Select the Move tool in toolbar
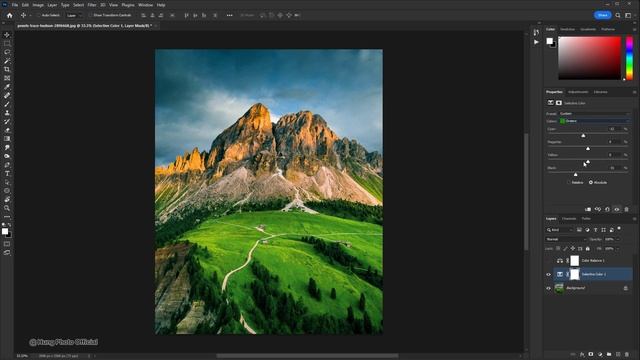The height and width of the screenshot is (360, 640). [7, 35]
